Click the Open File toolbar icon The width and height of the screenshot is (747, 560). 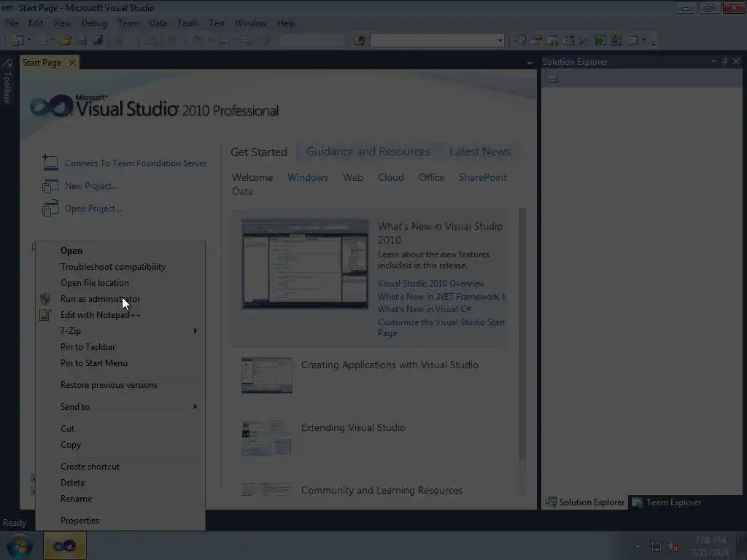(x=65, y=41)
